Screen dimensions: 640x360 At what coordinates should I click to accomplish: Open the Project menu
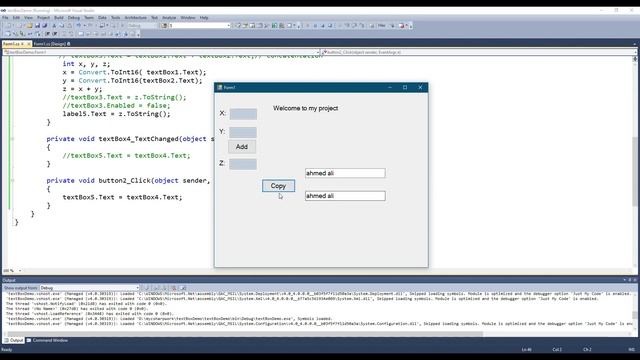pyautogui.click(x=43, y=18)
